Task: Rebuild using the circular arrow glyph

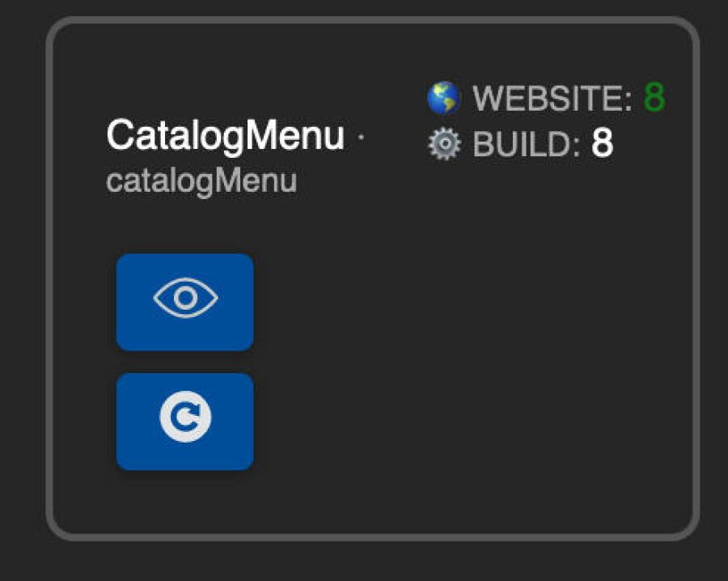Action: pyautogui.click(x=185, y=416)
